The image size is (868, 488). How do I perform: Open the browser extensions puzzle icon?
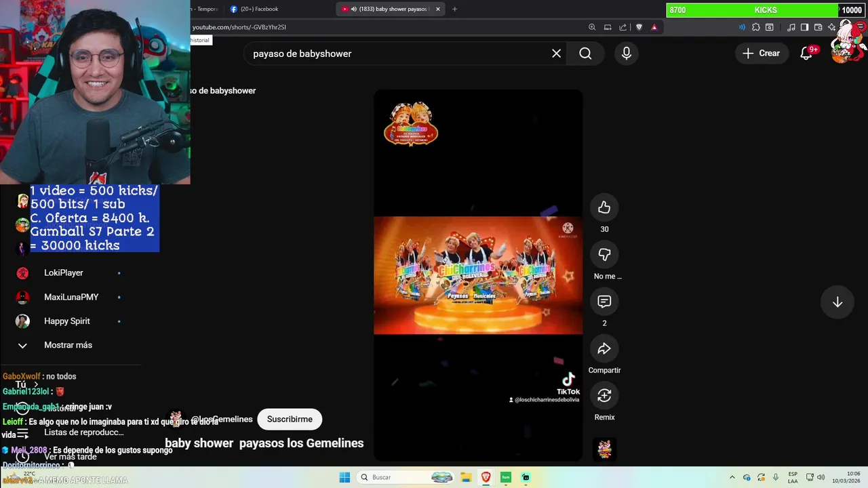click(x=756, y=27)
